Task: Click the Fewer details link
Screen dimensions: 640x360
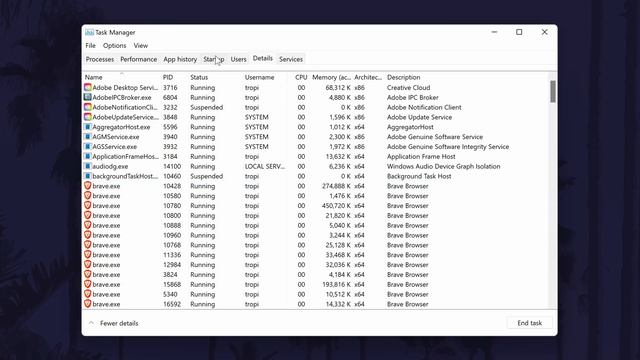Action: point(119,323)
